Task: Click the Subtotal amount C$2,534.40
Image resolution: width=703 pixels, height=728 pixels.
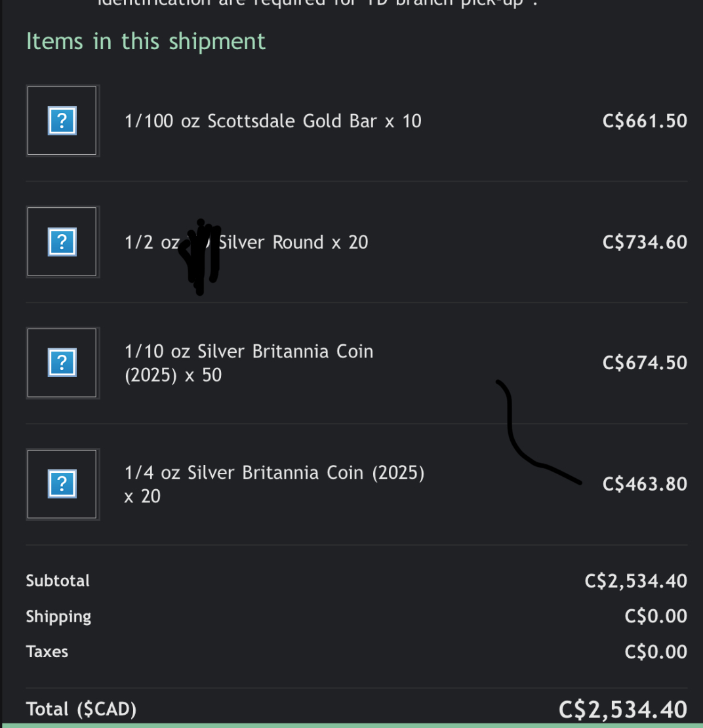Action: (x=635, y=581)
